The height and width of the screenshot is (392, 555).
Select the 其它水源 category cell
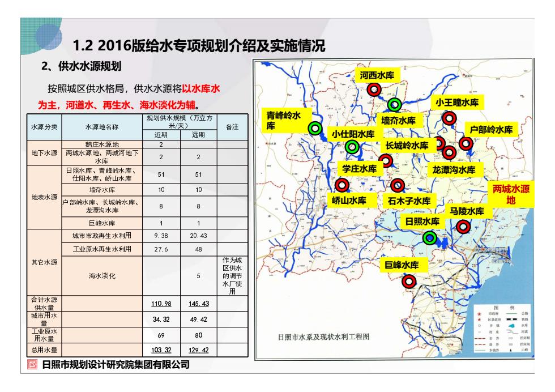click(44, 262)
